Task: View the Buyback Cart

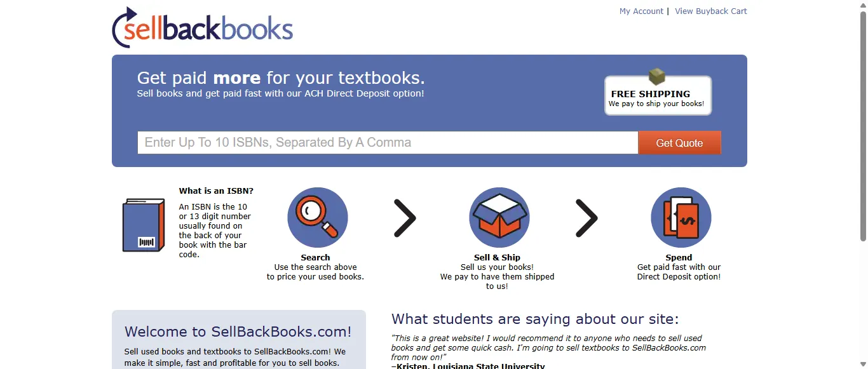Action: (x=710, y=11)
